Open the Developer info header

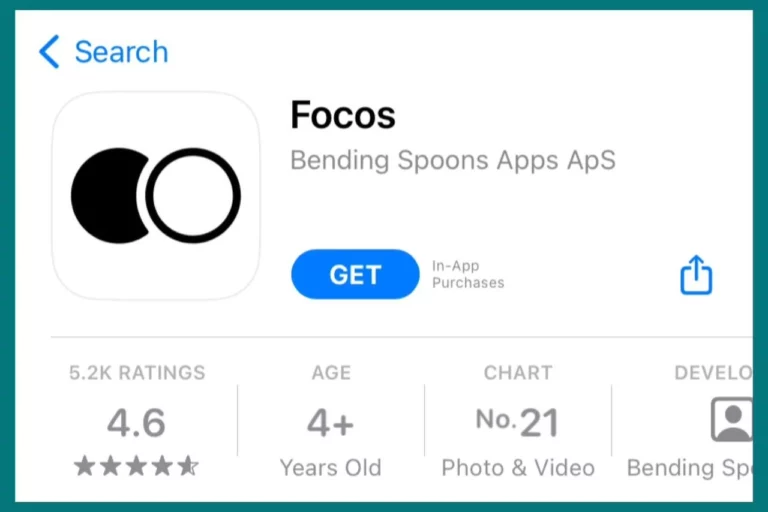(713, 373)
